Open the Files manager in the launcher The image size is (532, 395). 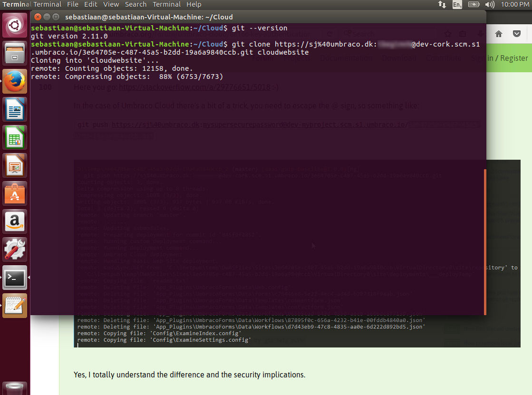coord(15,53)
